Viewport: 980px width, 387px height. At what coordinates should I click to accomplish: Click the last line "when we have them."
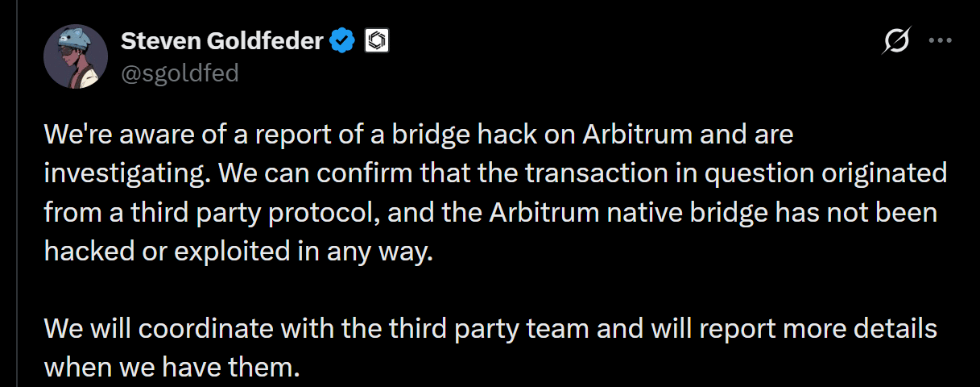pyautogui.click(x=172, y=368)
